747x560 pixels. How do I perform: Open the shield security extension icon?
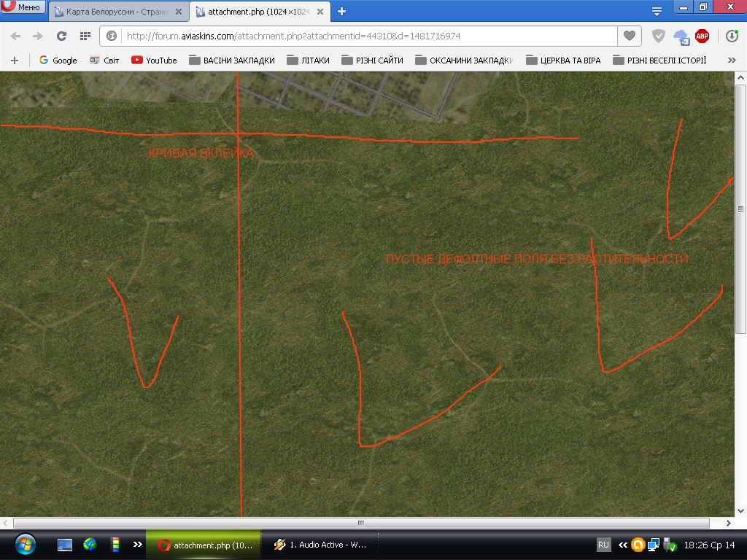658,36
